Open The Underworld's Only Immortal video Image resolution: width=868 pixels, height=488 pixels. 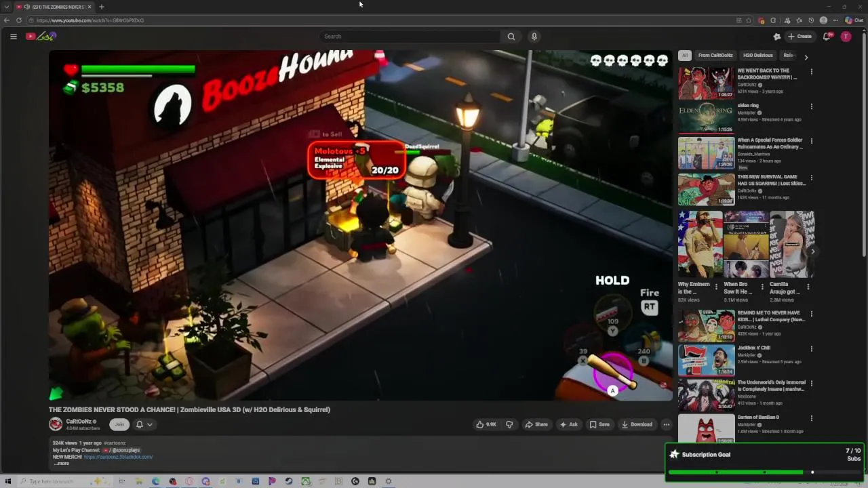(x=706, y=396)
